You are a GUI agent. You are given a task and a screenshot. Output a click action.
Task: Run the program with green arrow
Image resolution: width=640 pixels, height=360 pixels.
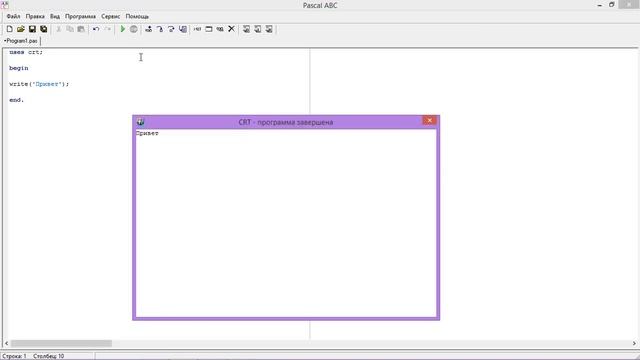tap(122, 29)
